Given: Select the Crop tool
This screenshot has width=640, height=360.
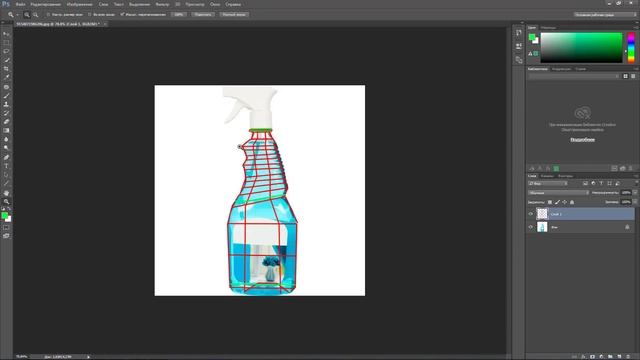Looking at the screenshot, I should pyautogui.click(x=6, y=69).
